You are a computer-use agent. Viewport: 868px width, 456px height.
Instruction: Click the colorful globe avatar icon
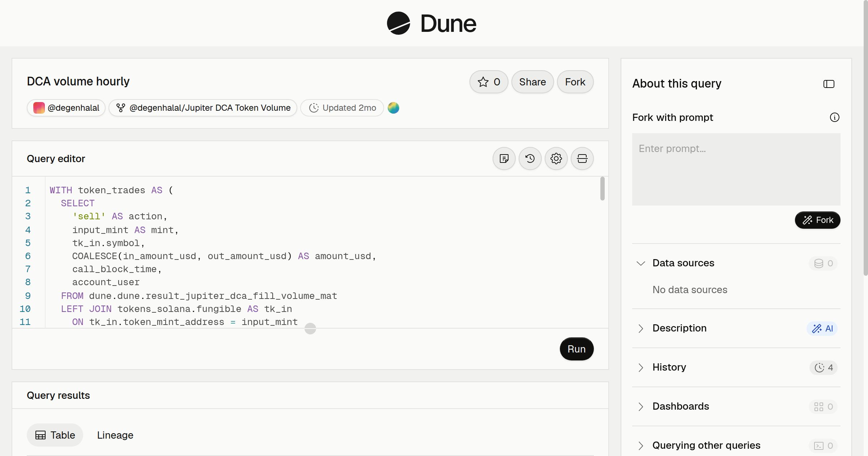(393, 108)
